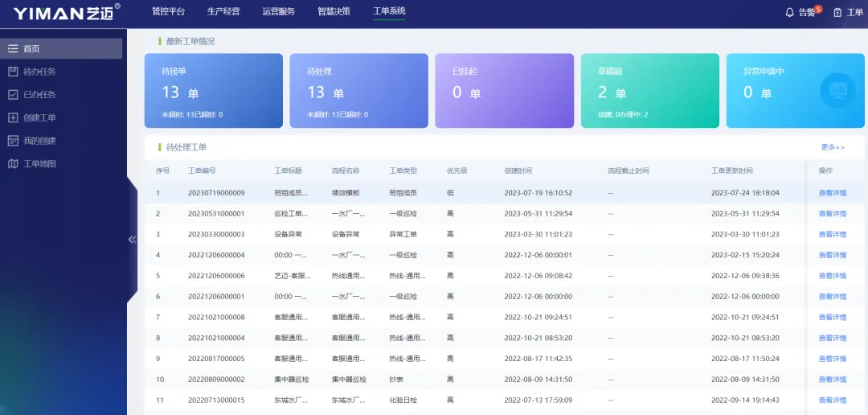This screenshot has height=415, width=868.
Task: View details of work order 20230719000009
Action: [x=832, y=193]
